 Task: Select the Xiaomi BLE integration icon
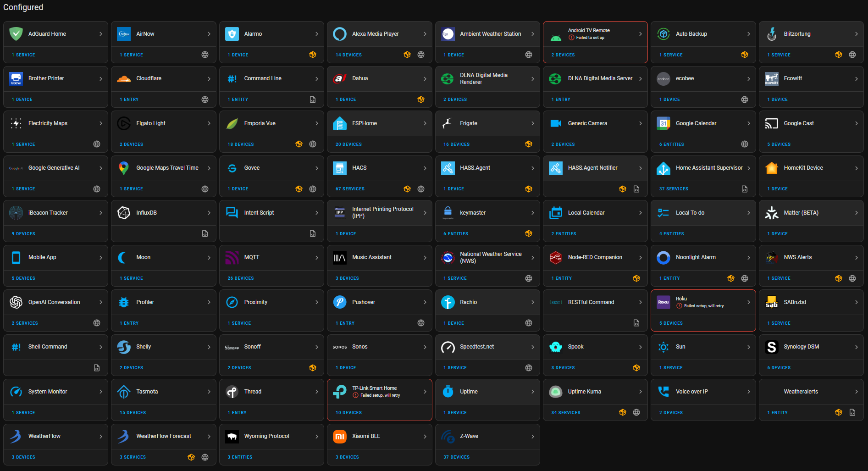(339, 436)
